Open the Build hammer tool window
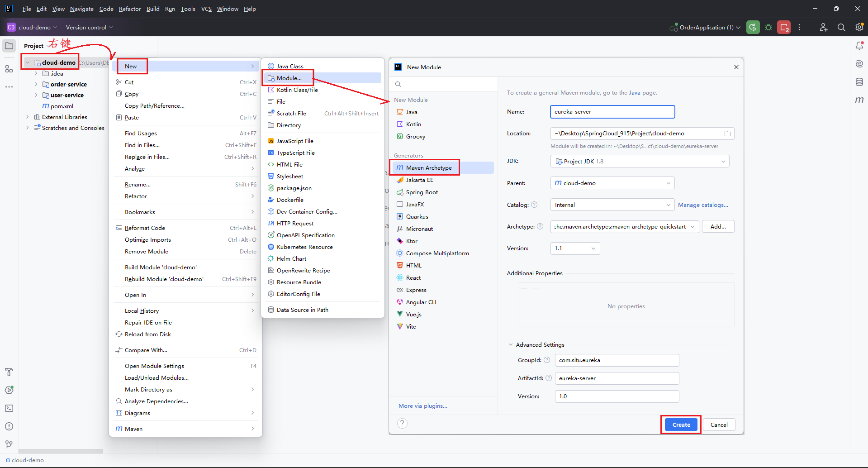Image resolution: width=868 pixels, height=468 pixels. click(9, 372)
